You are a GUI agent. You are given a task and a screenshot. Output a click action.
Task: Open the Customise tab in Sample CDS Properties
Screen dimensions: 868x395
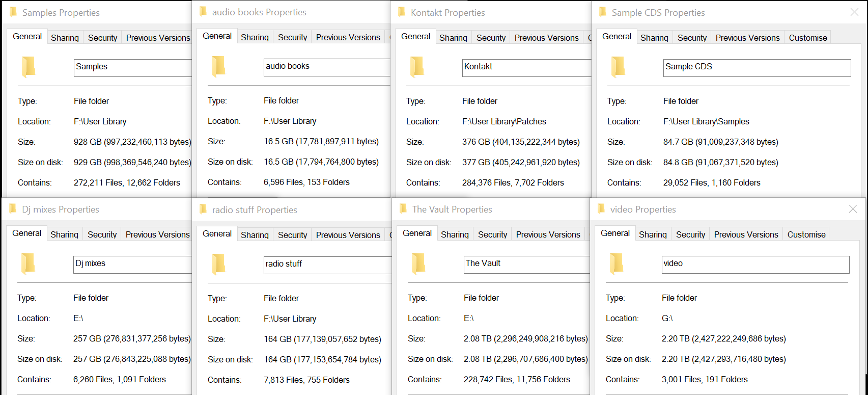click(x=808, y=38)
